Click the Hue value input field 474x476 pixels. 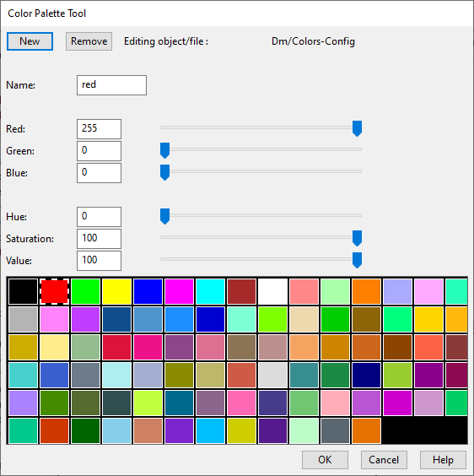[99, 217]
